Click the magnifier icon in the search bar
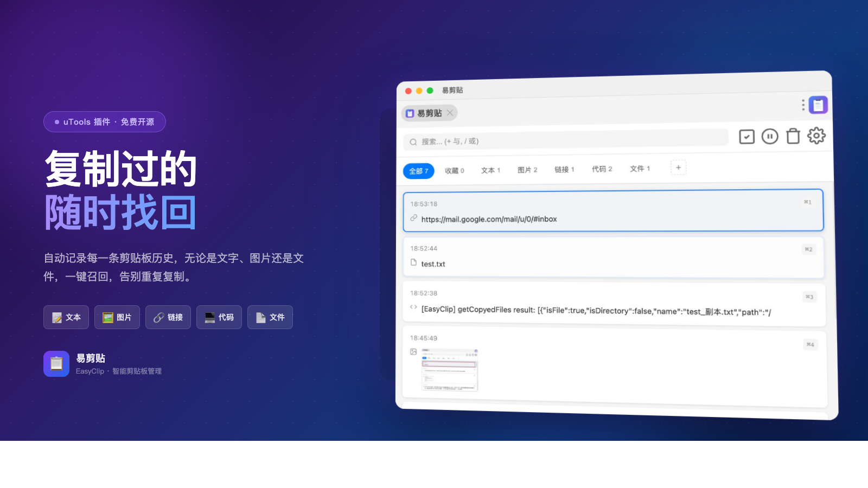Viewport: 868px width, 488px height. (x=413, y=142)
